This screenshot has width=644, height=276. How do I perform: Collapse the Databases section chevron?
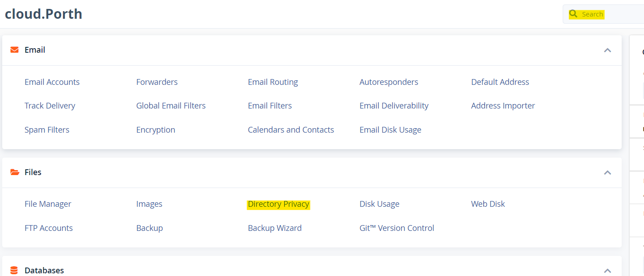(x=607, y=270)
